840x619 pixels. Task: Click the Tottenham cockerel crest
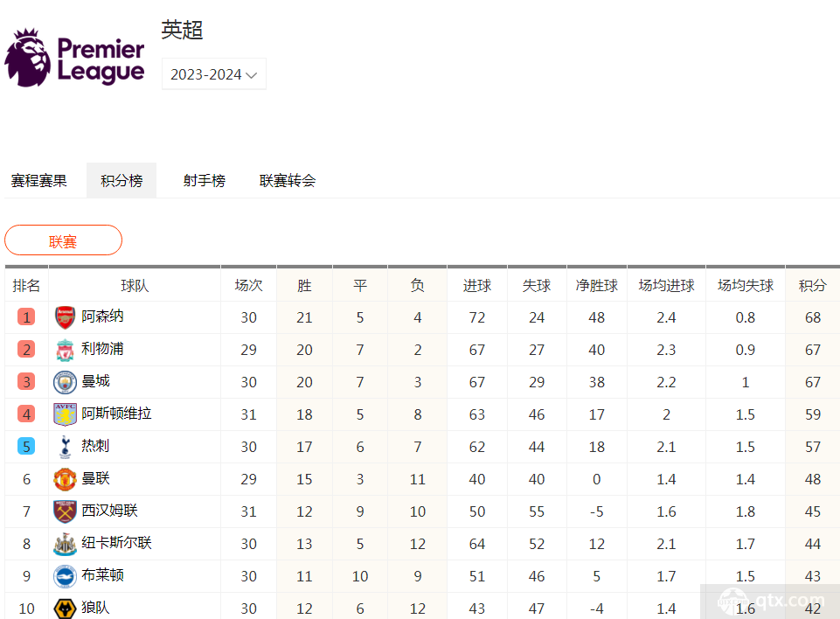(x=65, y=447)
